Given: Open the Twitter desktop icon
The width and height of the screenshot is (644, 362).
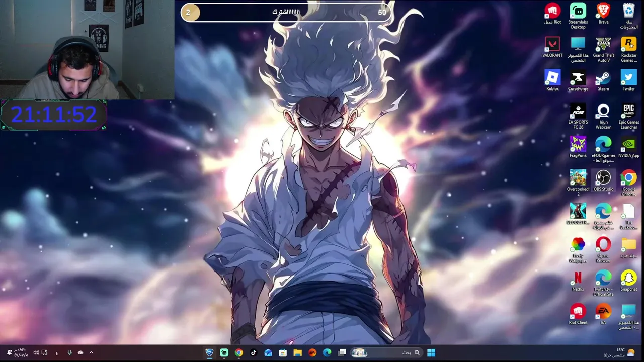Looking at the screenshot, I should click(x=629, y=80).
